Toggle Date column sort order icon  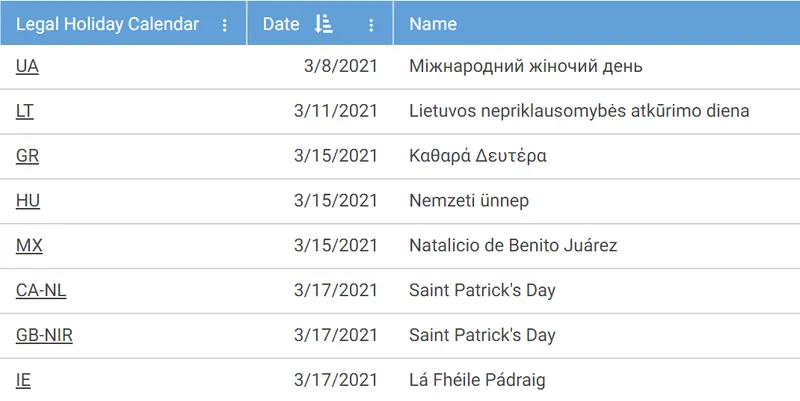click(323, 24)
